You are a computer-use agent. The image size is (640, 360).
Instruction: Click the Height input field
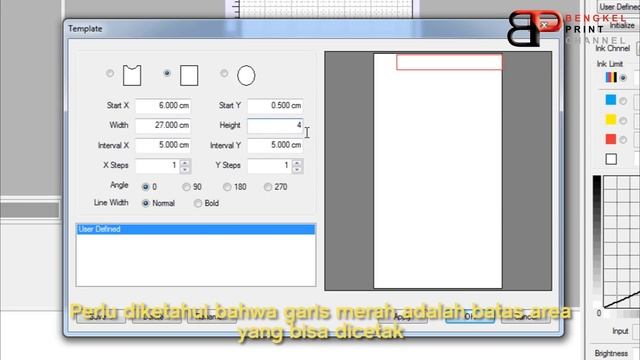tap(275, 125)
